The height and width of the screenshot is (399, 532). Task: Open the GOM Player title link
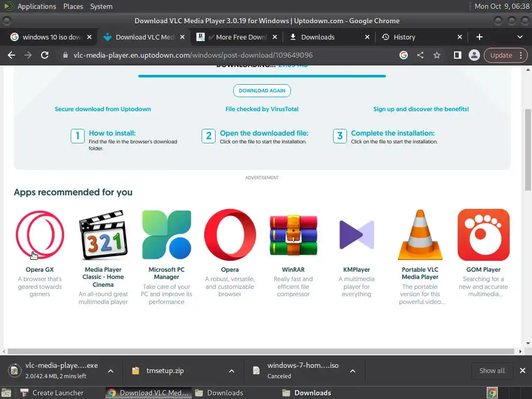(x=484, y=270)
